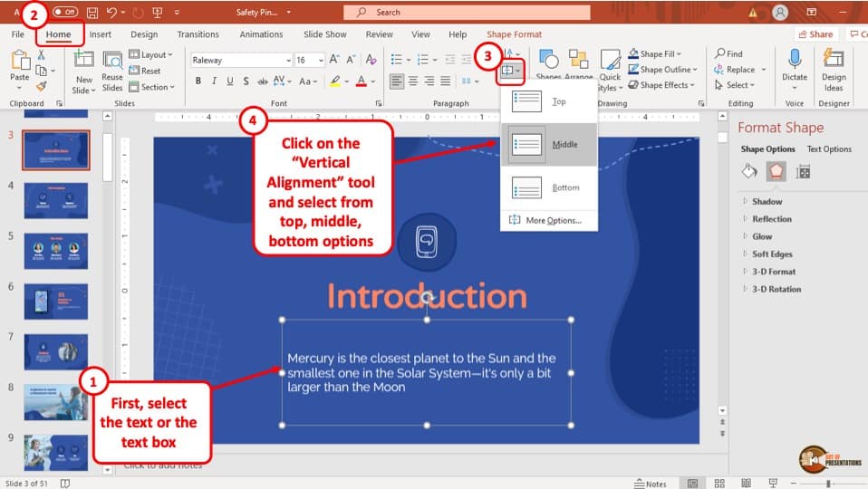Toggle bold formatting
Image resolution: width=868 pixels, height=489 pixels.
pyautogui.click(x=198, y=81)
